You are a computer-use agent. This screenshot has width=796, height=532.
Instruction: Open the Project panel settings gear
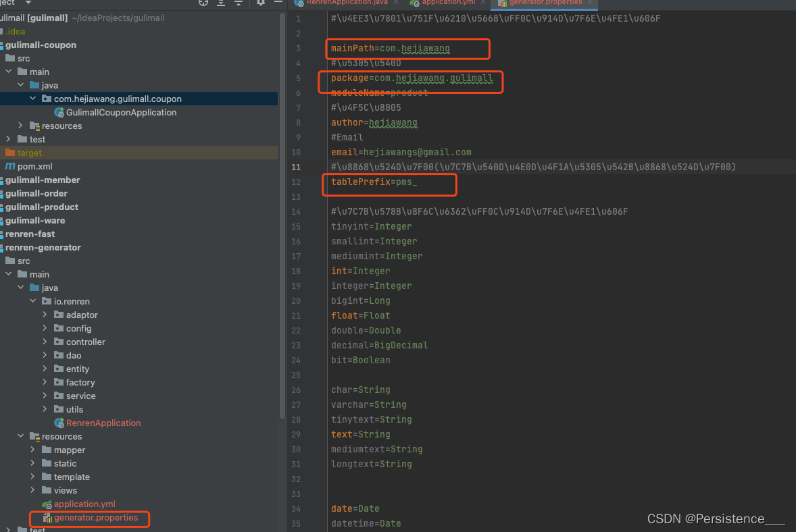click(260, 3)
